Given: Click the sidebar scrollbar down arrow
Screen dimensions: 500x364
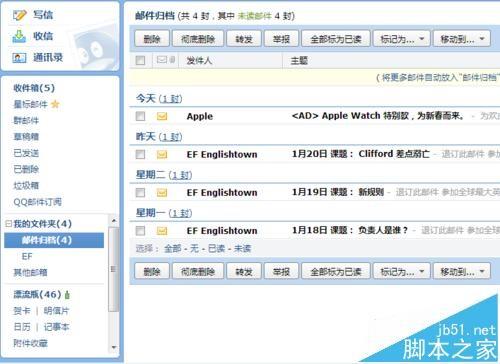Looking at the screenshot, I should pos(114,347).
